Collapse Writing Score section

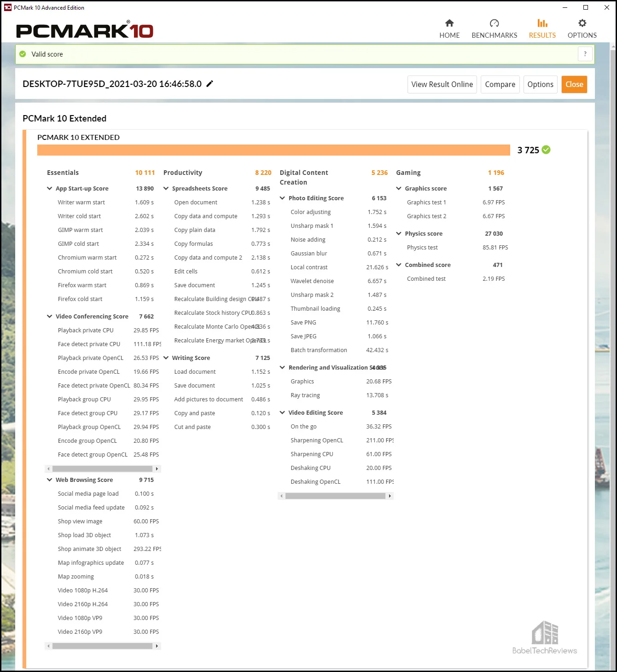[x=166, y=358]
